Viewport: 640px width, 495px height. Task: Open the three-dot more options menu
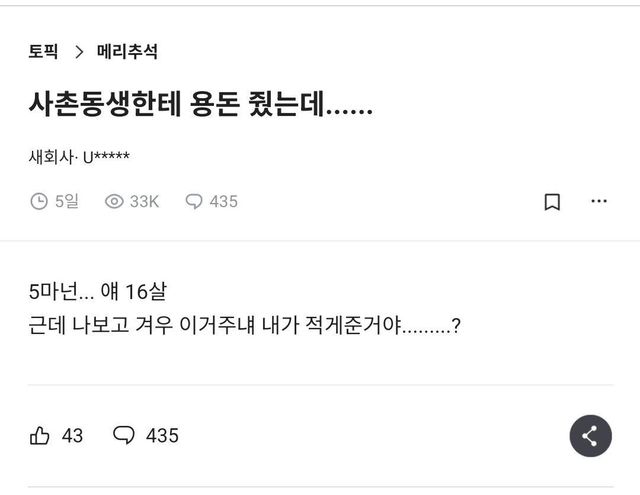[x=598, y=201]
